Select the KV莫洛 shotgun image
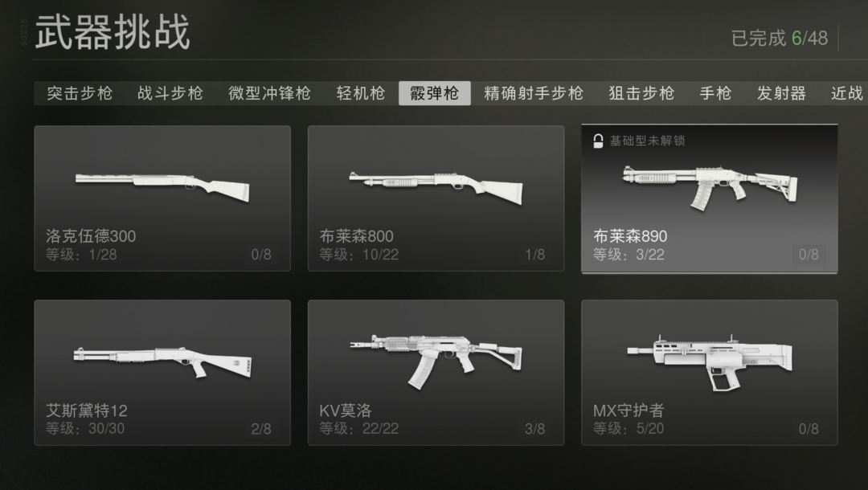 coord(436,361)
